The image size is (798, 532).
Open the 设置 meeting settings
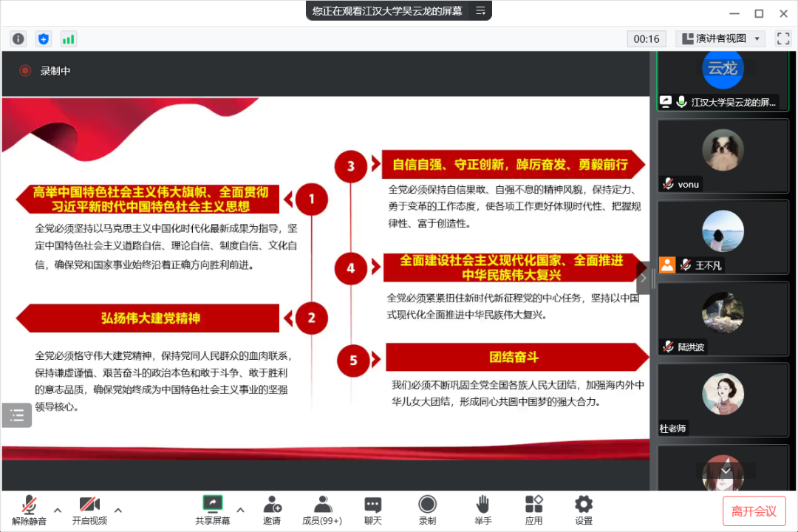click(583, 509)
